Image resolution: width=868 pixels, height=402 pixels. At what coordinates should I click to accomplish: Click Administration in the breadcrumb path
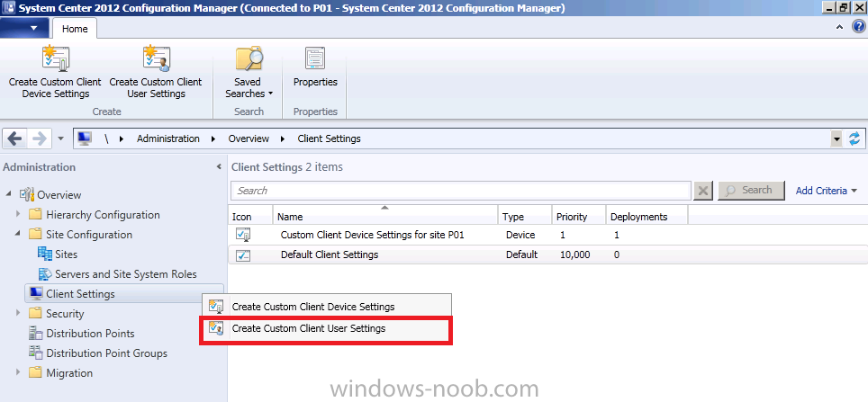[x=167, y=138]
